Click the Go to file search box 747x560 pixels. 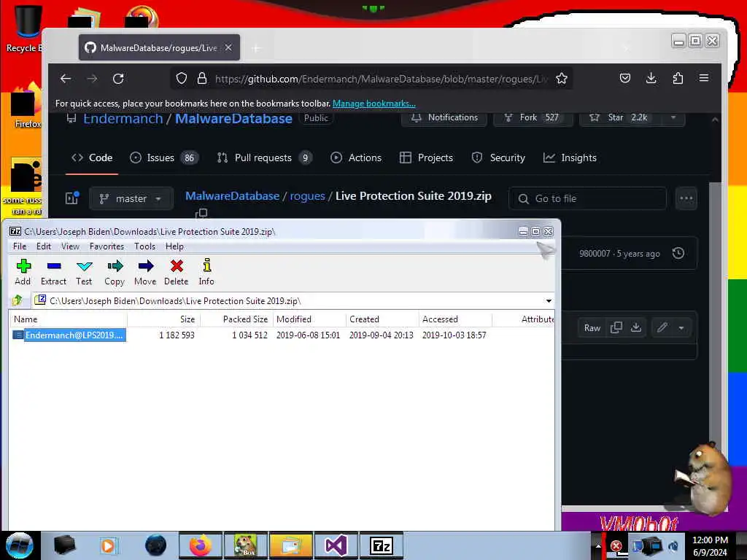click(587, 198)
